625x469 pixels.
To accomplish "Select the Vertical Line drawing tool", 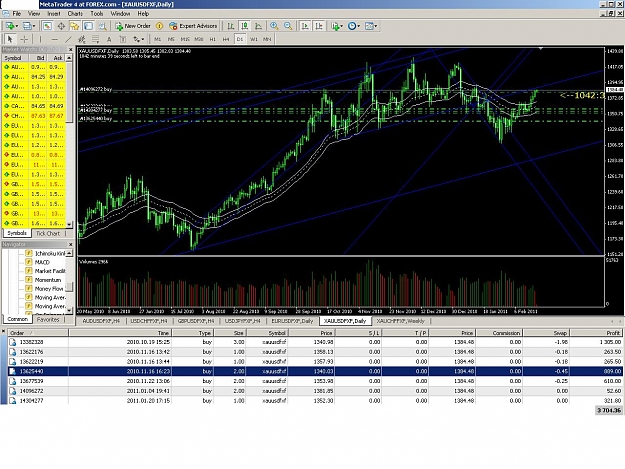I will pyautogui.click(x=40, y=39).
